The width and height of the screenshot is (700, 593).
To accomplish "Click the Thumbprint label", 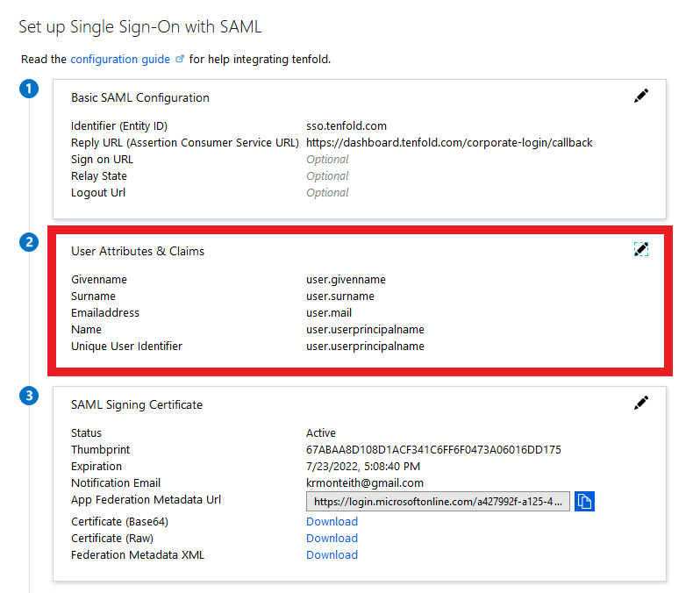I will point(101,450).
